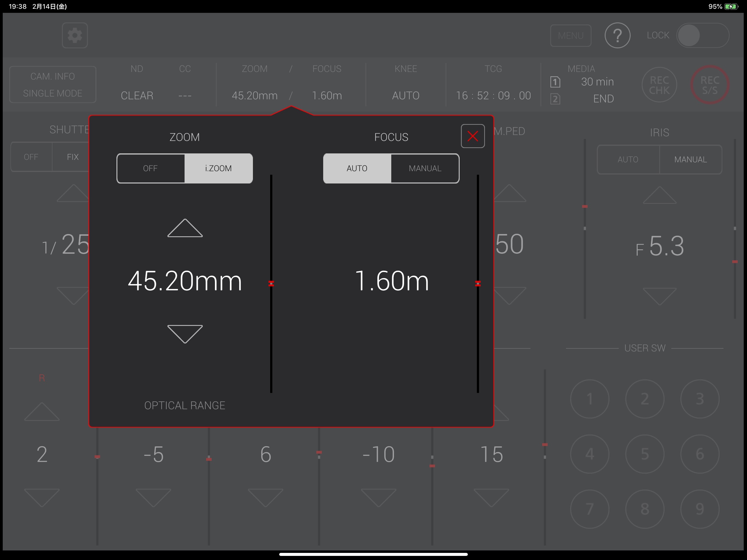Tap the 30 min media remaining text
Viewport: 747px width, 560px height.
click(x=597, y=82)
